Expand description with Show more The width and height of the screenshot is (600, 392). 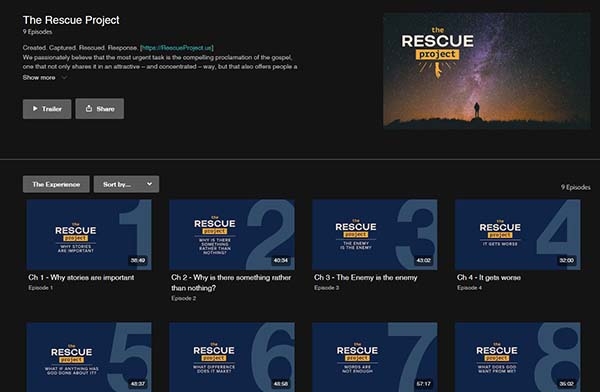pyautogui.click(x=45, y=78)
